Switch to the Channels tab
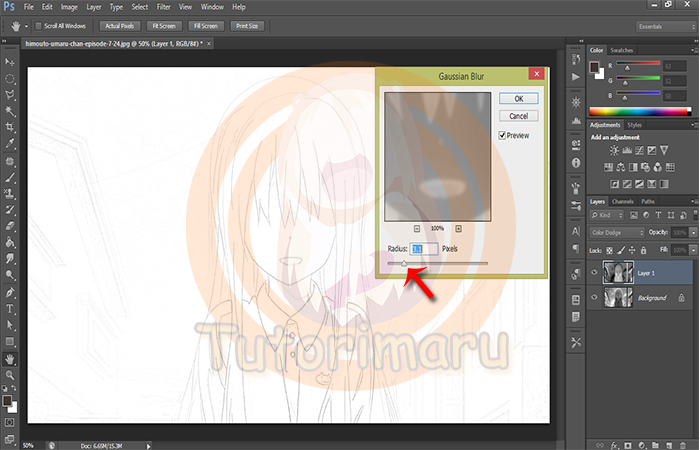This screenshot has height=450, width=700. tap(622, 201)
